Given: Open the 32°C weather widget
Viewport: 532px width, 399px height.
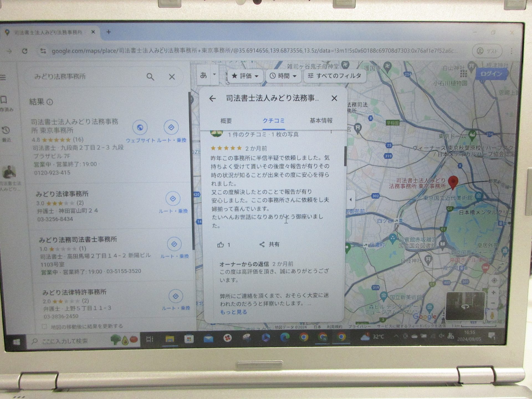Looking at the screenshot, I should coord(372,337).
